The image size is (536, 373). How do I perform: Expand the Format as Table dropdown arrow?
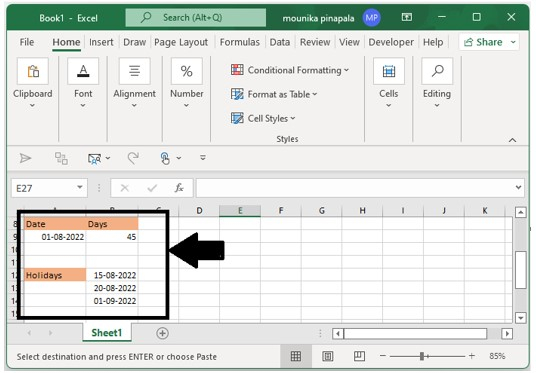[x=314, y=94]
